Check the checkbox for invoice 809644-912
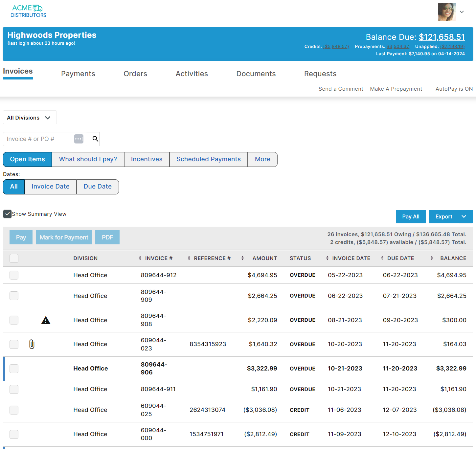Viewport: 476px width, 449px height. click(14, 275)
